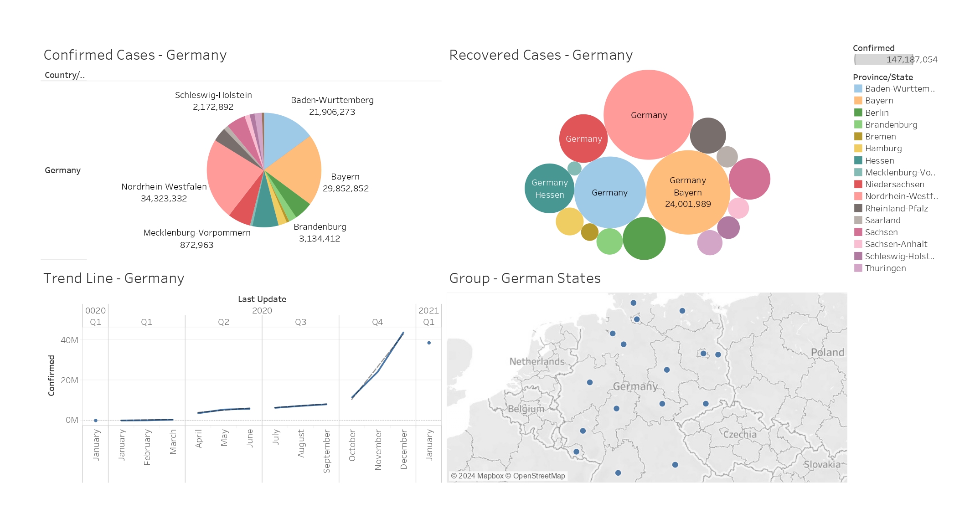Click the Confirmed vertical axis title
This screenshot has width=980, height=524.
tap(52, 375)
